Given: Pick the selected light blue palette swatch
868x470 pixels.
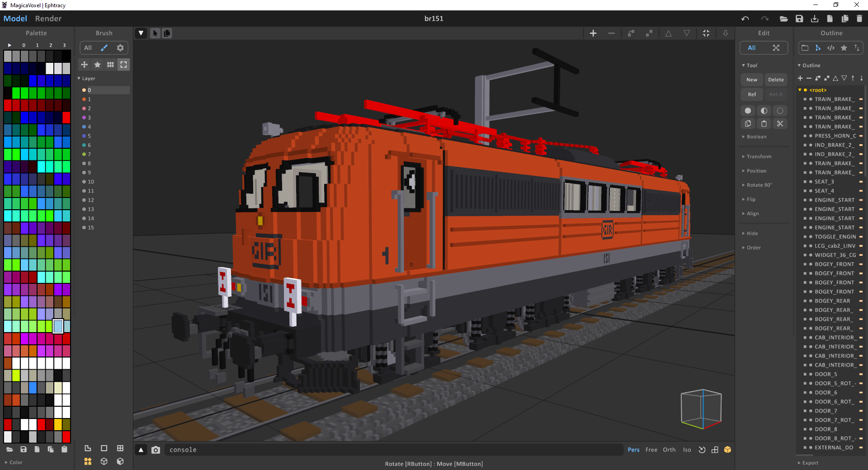Looking at the screenshot, I should click(x=58, y=326).
